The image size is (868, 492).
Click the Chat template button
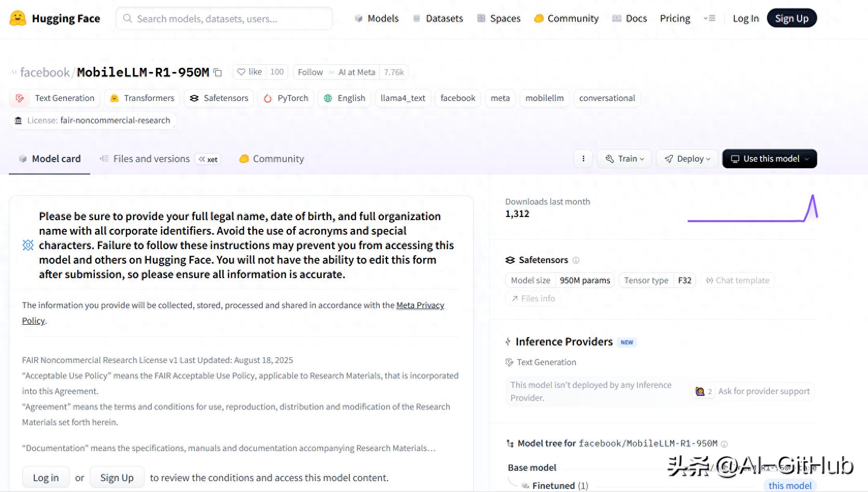click(x=737, y=280)
